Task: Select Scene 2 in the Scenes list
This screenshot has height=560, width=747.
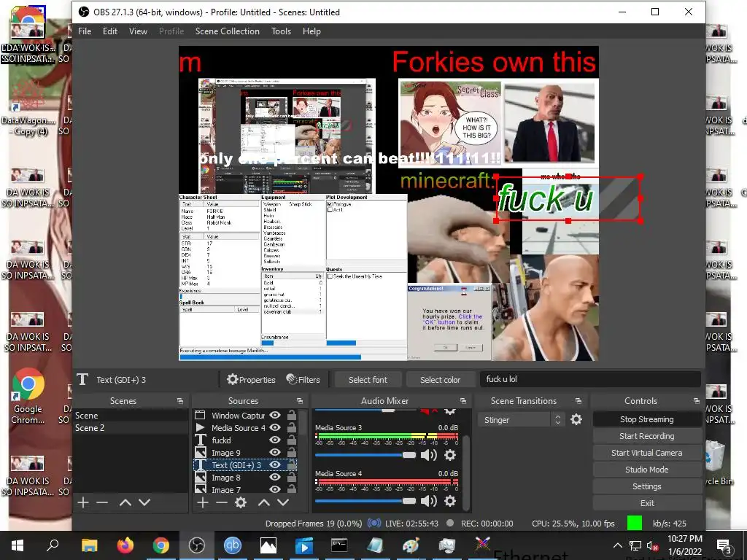Action: 130,427
